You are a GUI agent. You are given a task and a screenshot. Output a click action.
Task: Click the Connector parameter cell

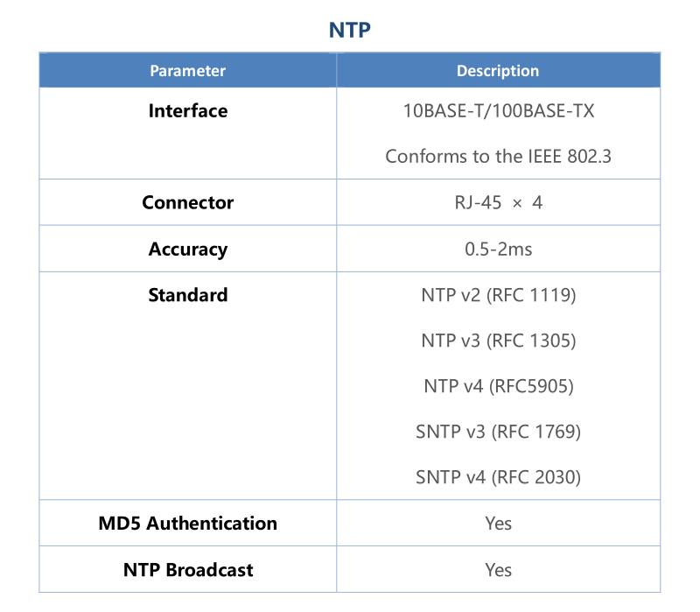click(187, 202)
